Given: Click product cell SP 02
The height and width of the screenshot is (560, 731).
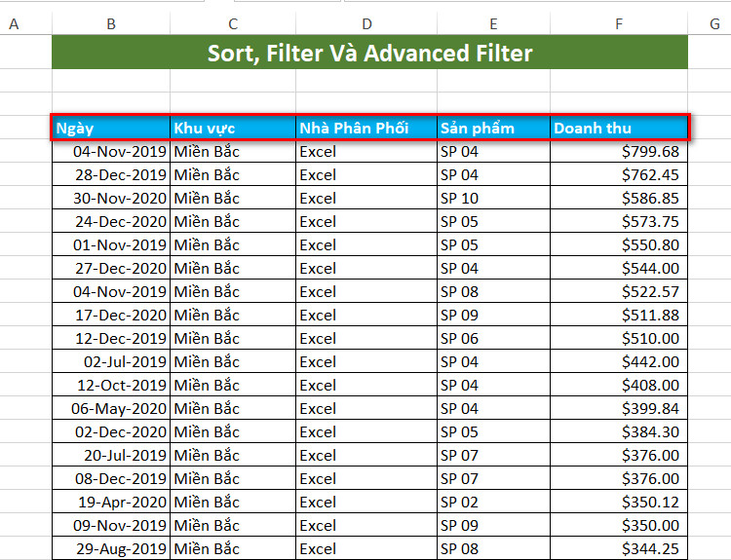Looking at the screenshot, I should 494,502.
